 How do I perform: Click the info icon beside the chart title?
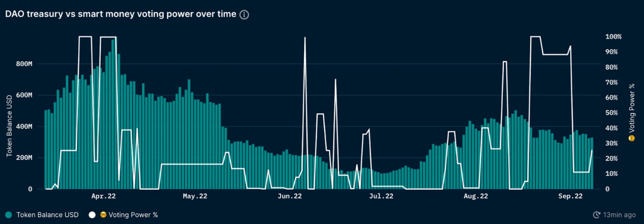[244, 15]
